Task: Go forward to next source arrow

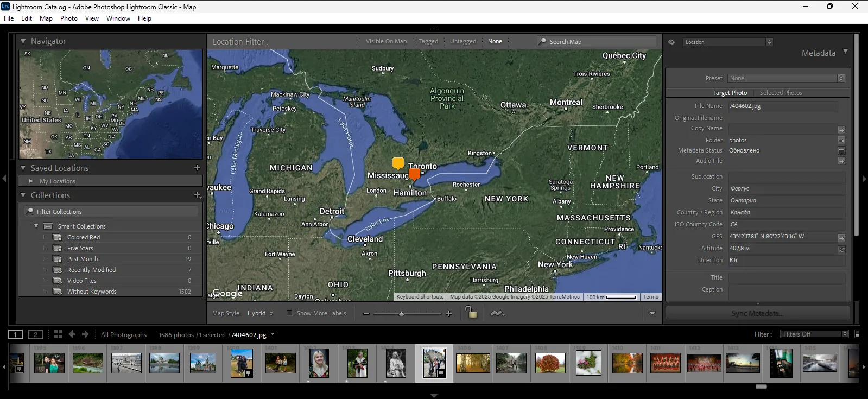Action: tap(86, 334)
